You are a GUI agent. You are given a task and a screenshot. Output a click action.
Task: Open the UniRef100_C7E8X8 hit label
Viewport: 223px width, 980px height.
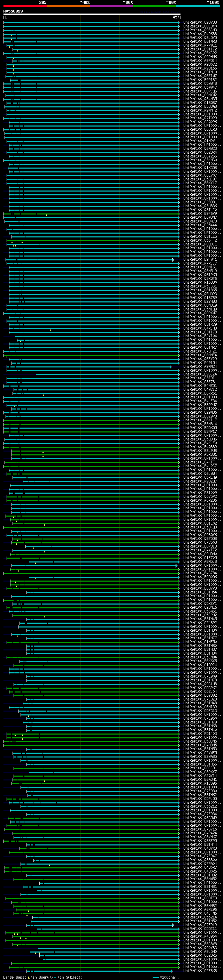(x=200, y=971)
